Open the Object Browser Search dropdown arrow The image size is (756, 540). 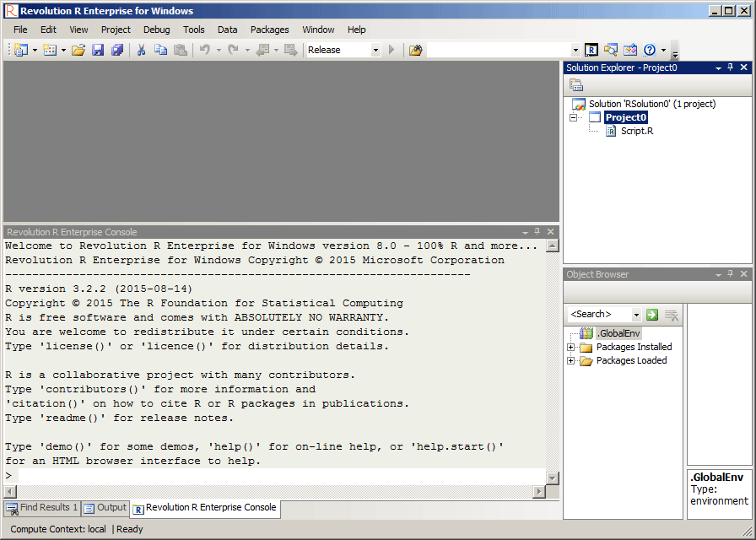(x=636, y=315)
